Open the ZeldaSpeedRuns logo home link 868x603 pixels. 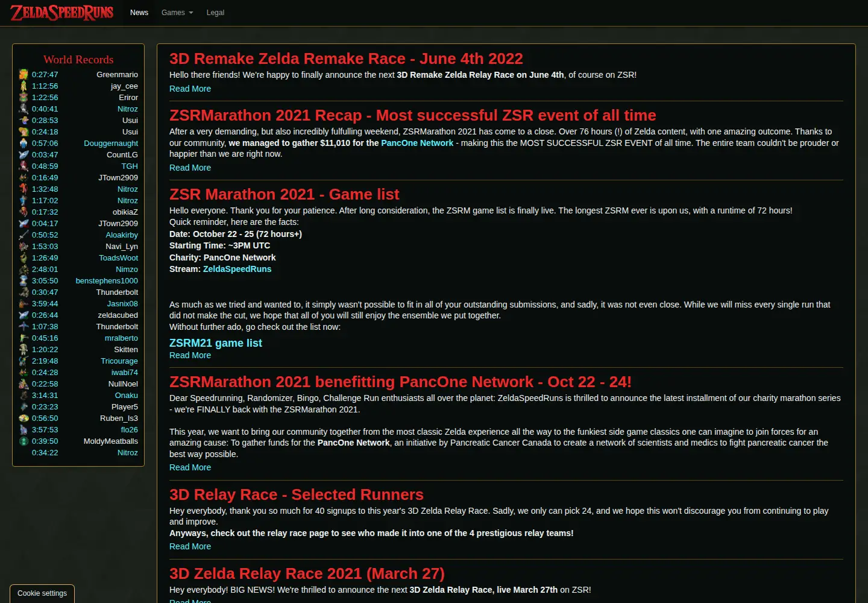point(61,13)
